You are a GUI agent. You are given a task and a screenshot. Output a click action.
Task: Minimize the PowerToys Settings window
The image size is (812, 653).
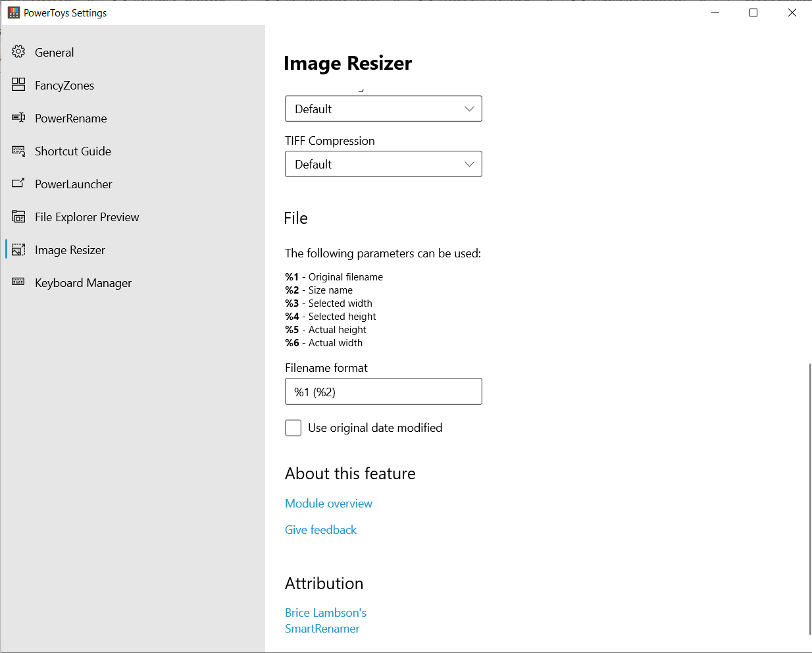(x=715, y=13)
